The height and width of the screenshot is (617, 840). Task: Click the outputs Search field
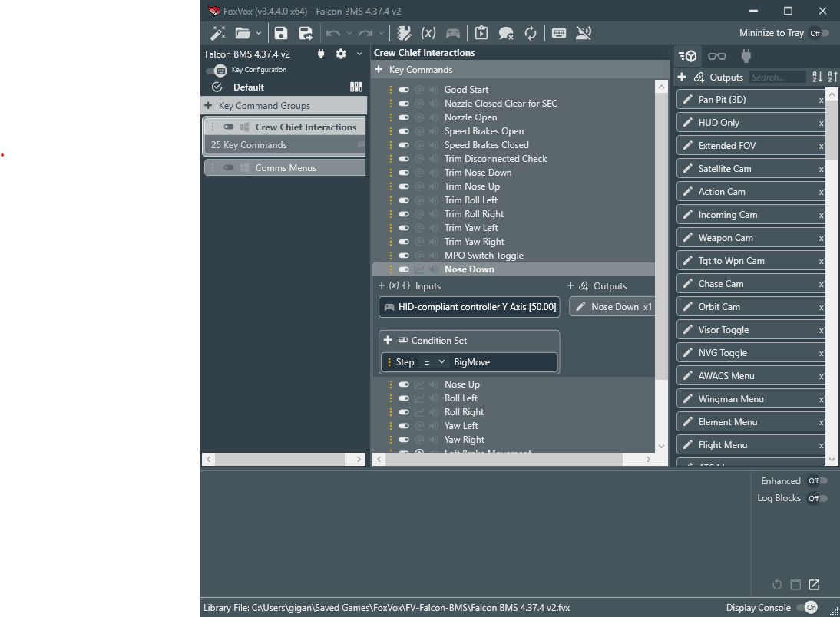777,77
